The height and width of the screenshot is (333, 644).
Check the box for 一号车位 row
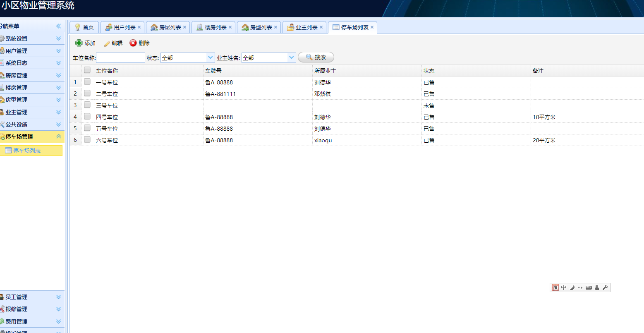click(x=87, y=82)
